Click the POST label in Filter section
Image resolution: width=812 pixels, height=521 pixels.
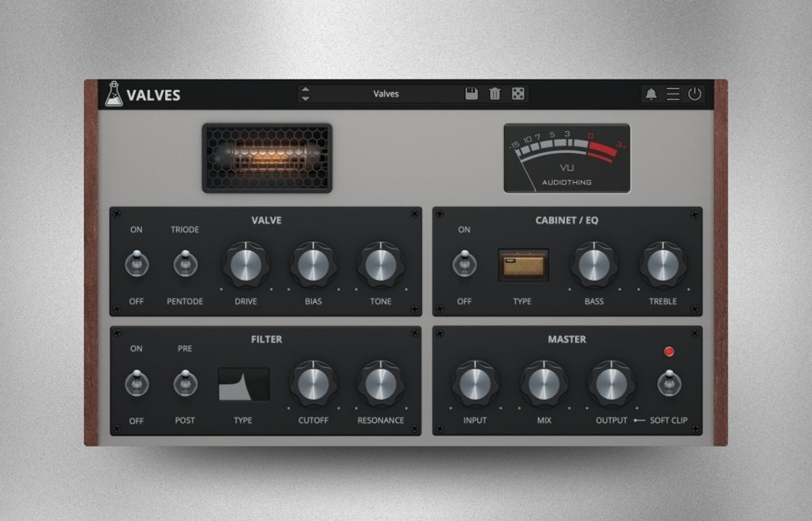[x=185, y=420]
